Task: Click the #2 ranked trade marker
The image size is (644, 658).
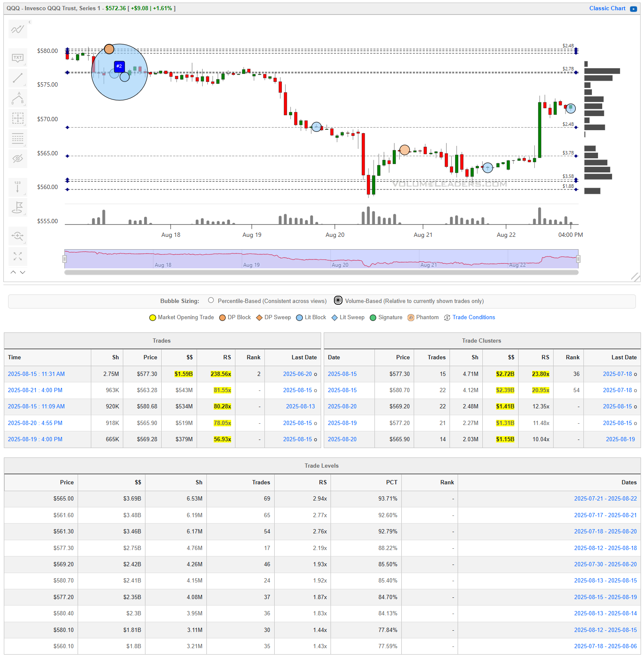Action: (119, 66)
